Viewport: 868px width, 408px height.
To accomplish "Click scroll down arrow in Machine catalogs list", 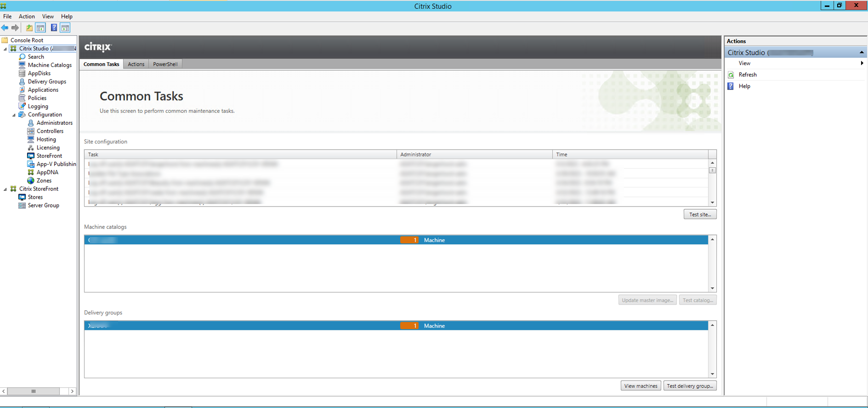I will 712,288.
